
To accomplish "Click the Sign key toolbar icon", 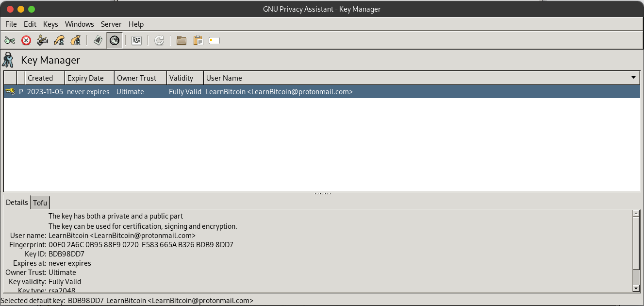I will coord(43,41).
